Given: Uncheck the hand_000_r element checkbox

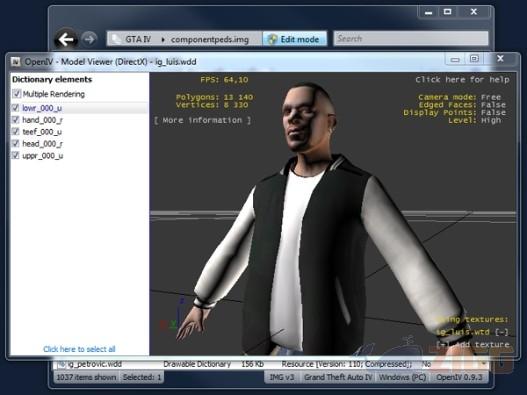Looking at the screenshot, I should [15, 120].
